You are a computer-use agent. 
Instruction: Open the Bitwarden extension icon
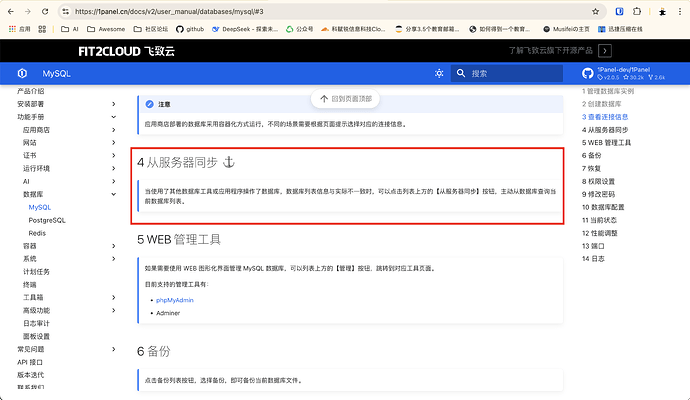coord(619,12)
